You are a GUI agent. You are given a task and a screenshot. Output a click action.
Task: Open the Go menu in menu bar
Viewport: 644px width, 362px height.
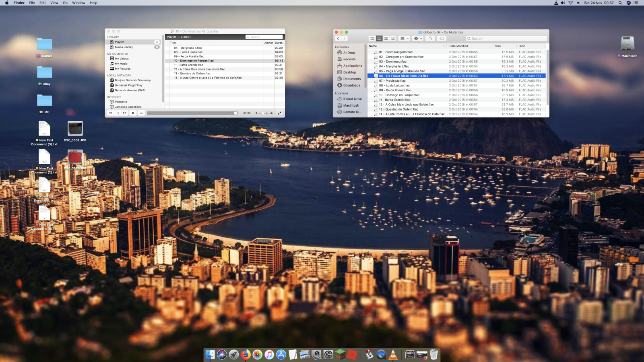pos(65,3)
